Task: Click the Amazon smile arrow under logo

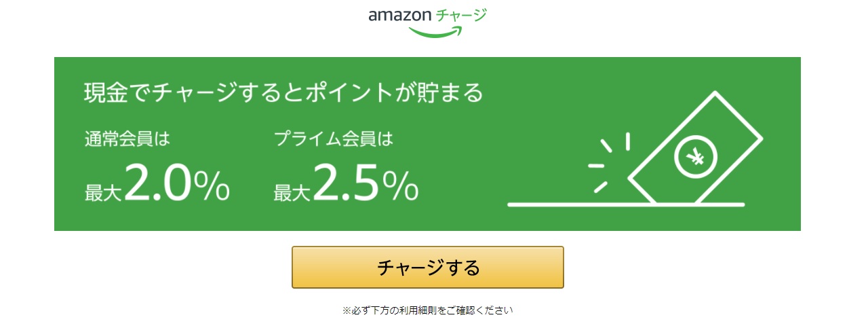Action: pos(436,31)
